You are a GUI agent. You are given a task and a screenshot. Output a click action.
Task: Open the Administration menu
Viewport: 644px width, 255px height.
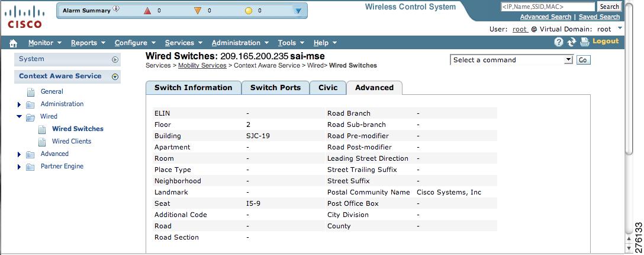click(240, 43)
